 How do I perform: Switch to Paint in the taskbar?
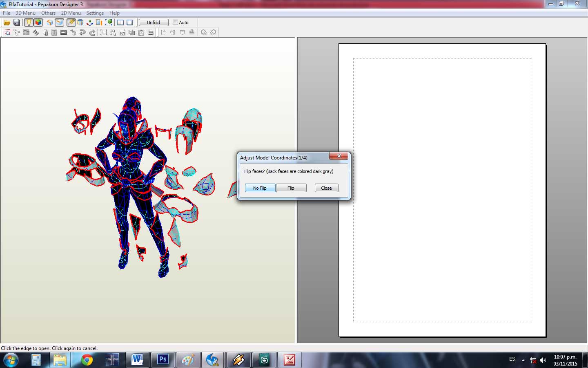point(188,360)
